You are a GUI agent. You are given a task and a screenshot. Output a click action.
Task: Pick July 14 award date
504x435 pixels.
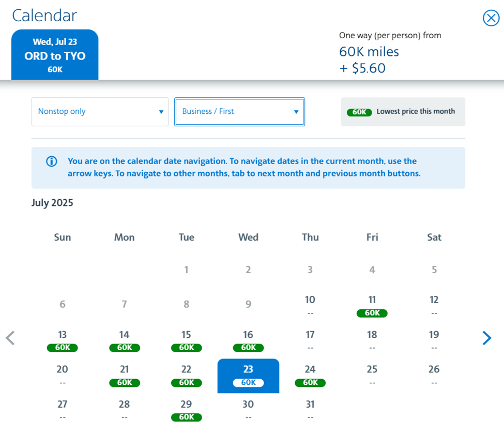pyautogui.click(x=125, y=340)
